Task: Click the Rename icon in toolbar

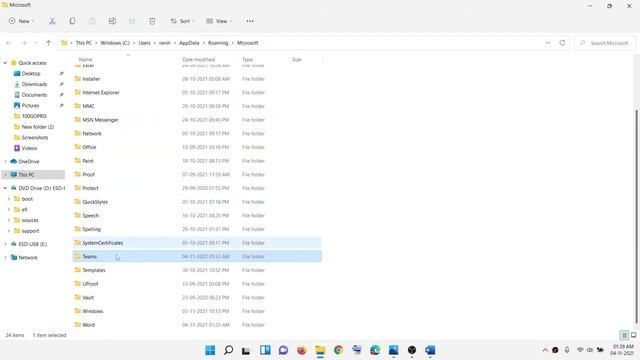Action: pos(112,21)
